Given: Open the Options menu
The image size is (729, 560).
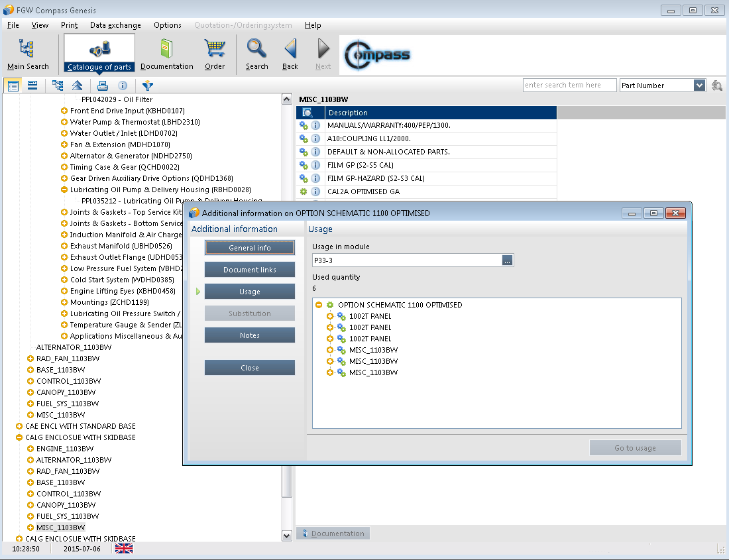Looking at the screenshot, I should tap(167, 25).
